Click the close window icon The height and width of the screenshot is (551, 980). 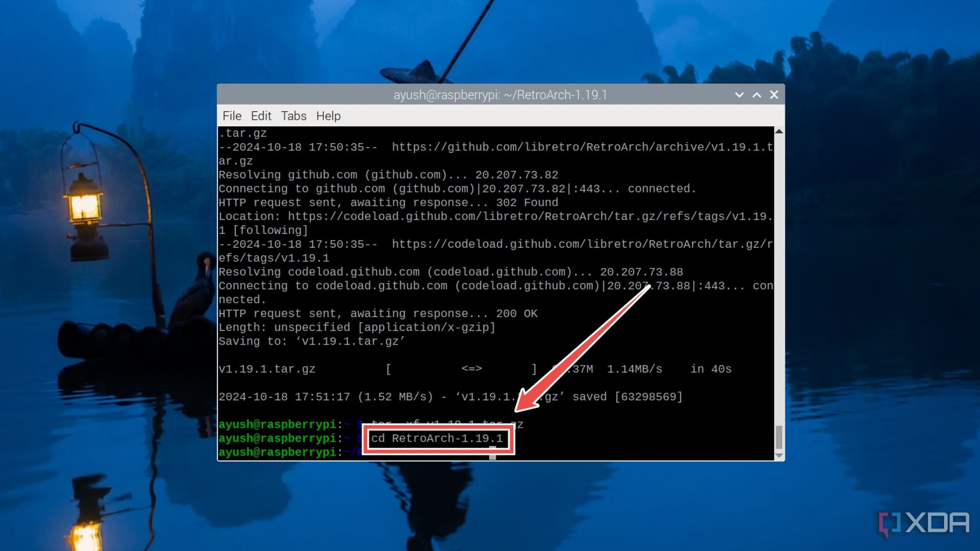pos(774,94)
